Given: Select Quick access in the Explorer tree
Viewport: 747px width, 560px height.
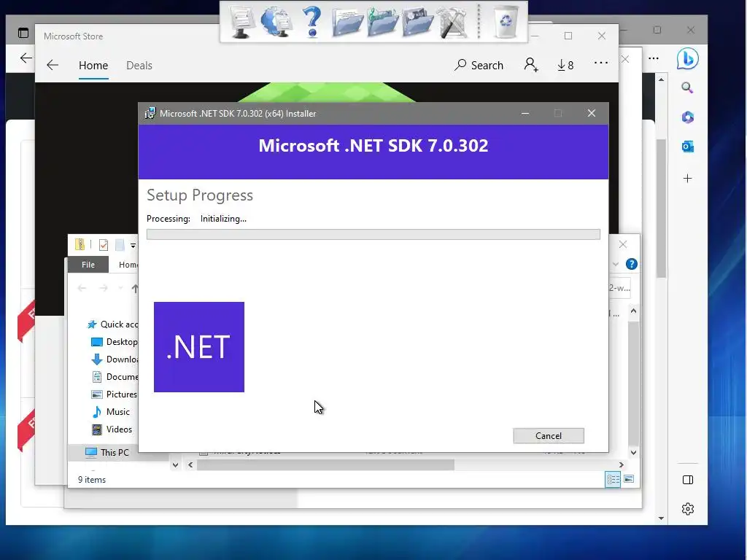Looking at the screenshot, I should [x=113, y=324].
